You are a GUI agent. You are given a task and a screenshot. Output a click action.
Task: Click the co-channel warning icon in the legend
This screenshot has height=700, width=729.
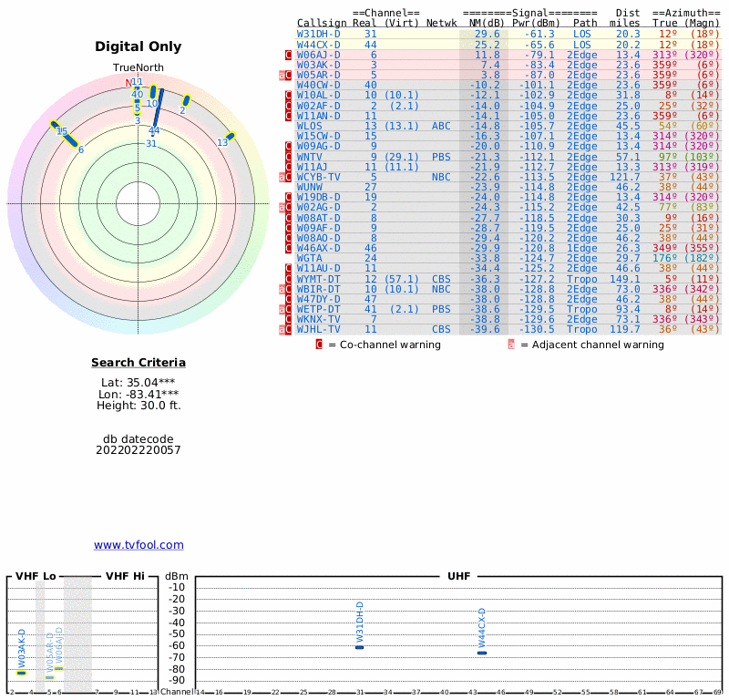point(319,345)
